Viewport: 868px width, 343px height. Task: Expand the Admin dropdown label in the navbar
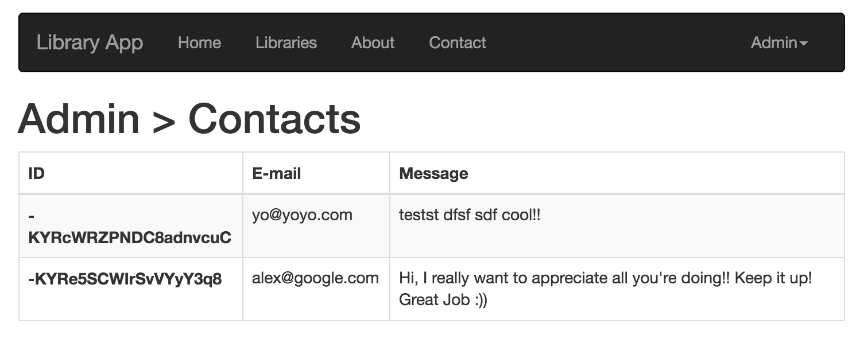click(773, 42)
